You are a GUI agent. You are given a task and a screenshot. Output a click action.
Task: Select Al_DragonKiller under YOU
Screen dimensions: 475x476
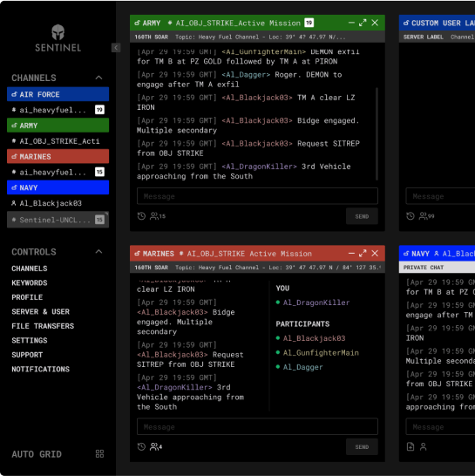[316, 303]
